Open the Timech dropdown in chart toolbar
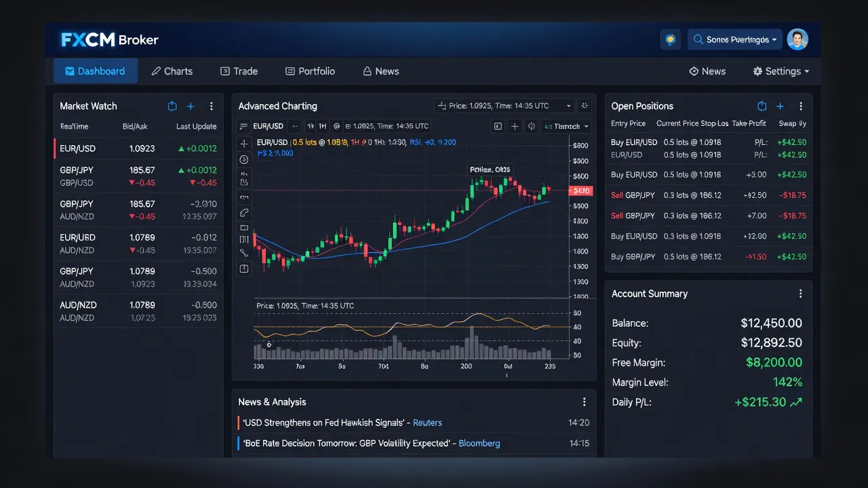The image size is (868, 488). (566, 126)
